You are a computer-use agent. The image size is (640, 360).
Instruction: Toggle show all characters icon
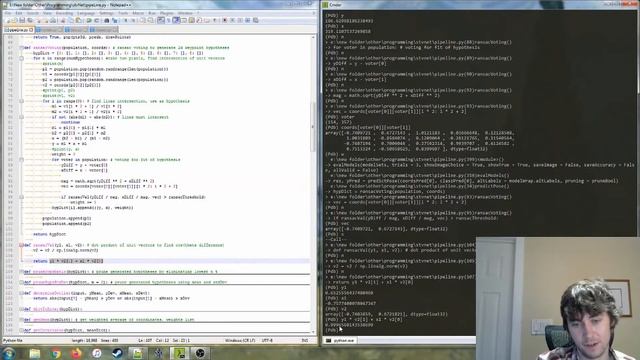(x=169, y=20)
